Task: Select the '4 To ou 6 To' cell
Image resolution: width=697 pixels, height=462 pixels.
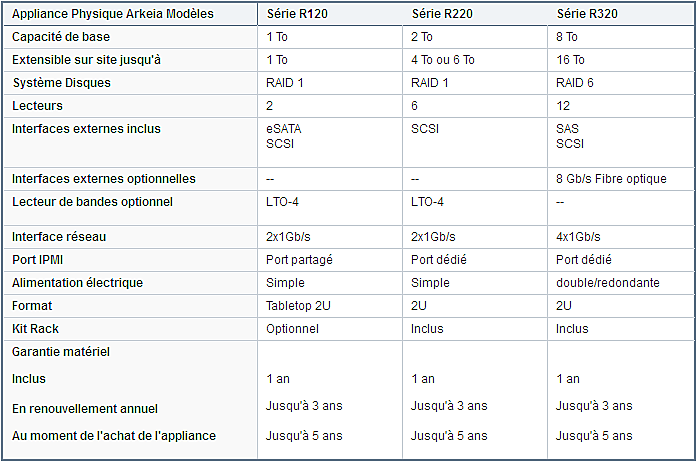Action: coord(443,60)
